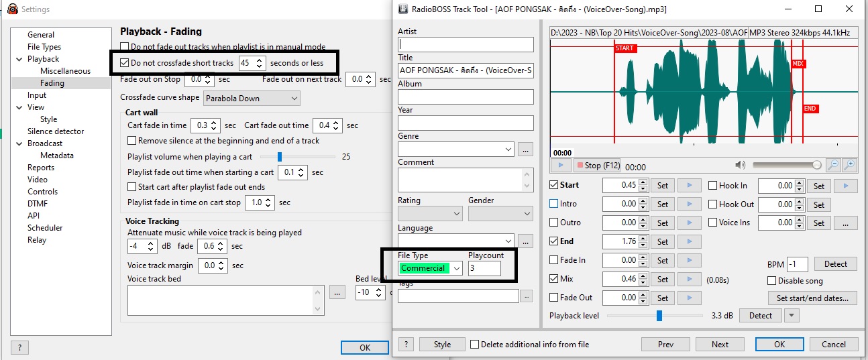
Task: Select File Types in Settings tree
Action: point(44,47)
